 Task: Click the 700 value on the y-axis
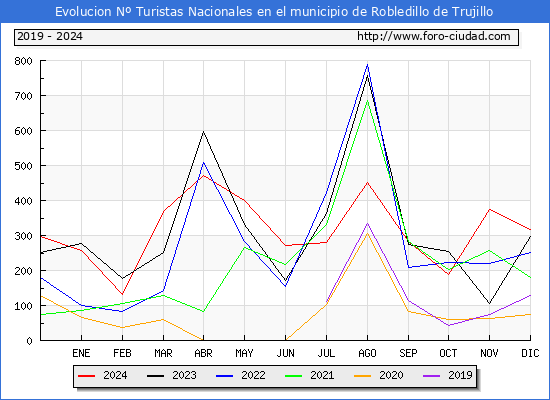(24, 96)
